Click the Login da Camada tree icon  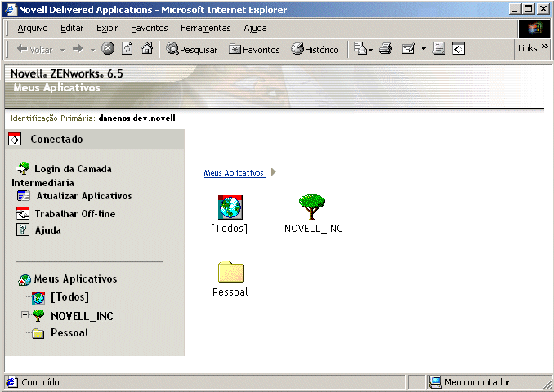pyautogui.click(x=24, y=168)
